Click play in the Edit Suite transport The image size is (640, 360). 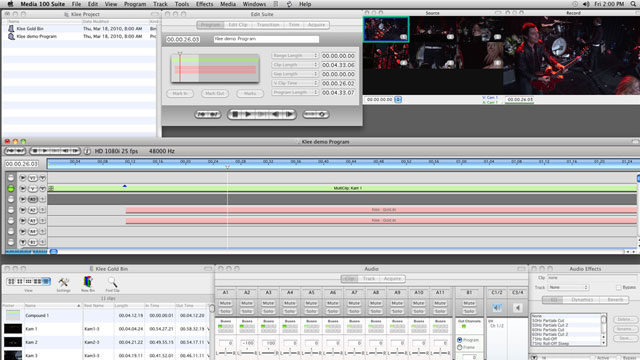pyautogui.click(x=248, y=115)
